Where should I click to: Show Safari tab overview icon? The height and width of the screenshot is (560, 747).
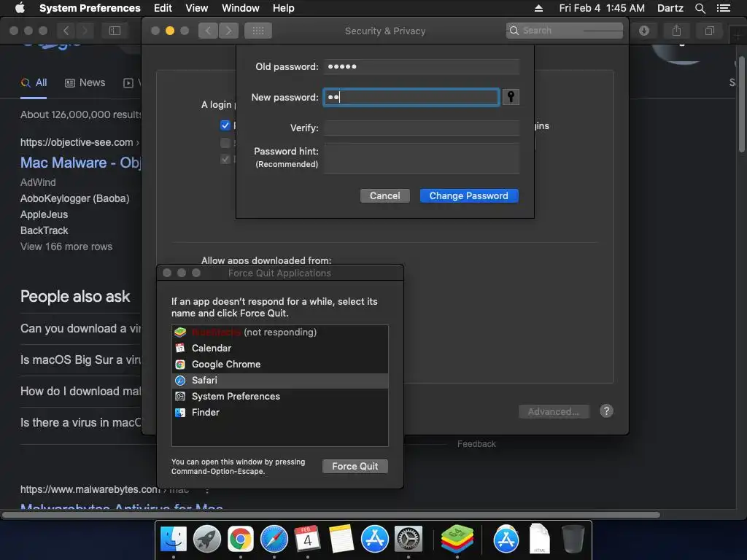coord(709,31)
